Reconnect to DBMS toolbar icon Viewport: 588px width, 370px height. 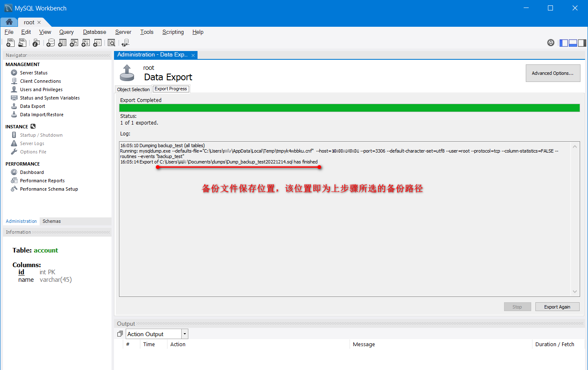pos(125,43)
